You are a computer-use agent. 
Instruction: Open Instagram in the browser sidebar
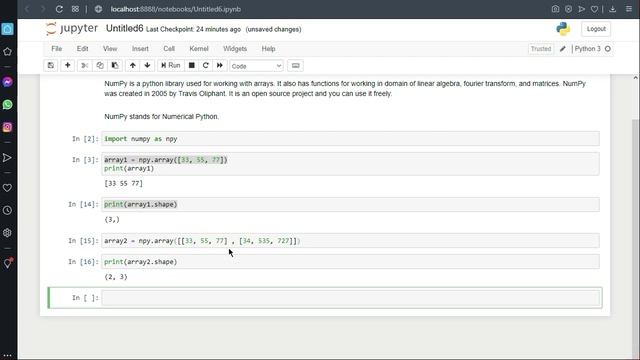click(7, 127)
